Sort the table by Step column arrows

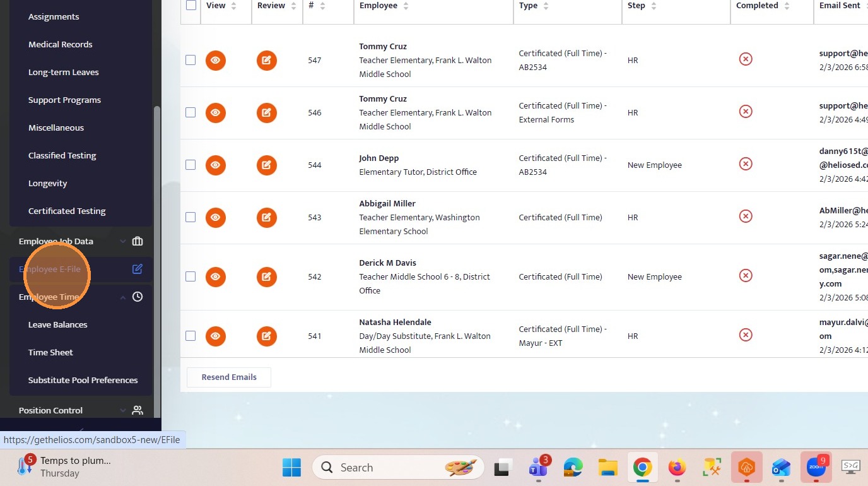click(x=654, y=6)
